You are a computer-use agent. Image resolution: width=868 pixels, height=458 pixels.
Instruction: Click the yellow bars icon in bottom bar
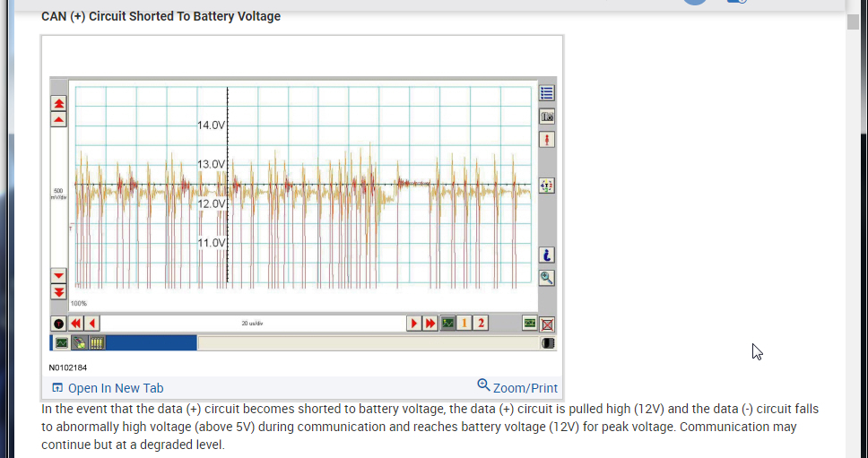point(97,343)
